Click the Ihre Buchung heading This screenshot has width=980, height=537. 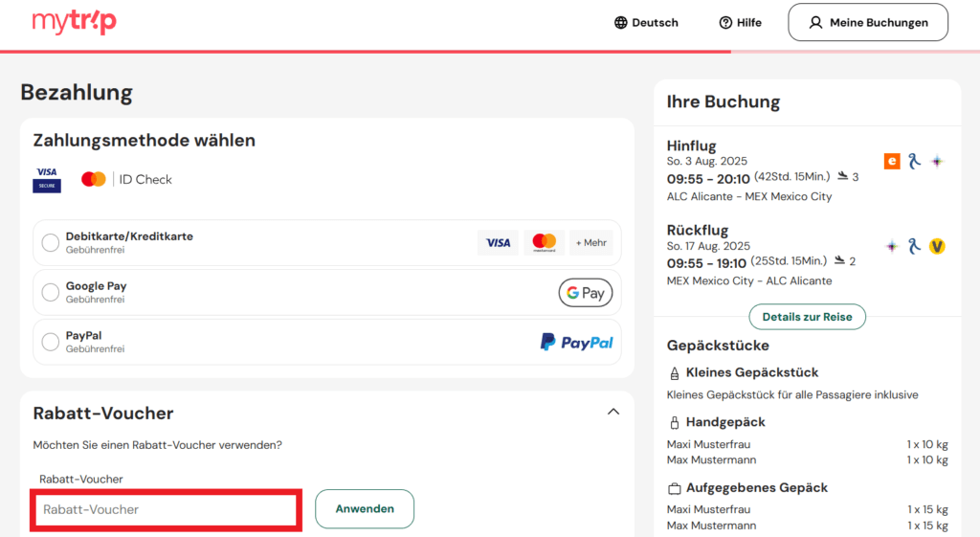724,101
